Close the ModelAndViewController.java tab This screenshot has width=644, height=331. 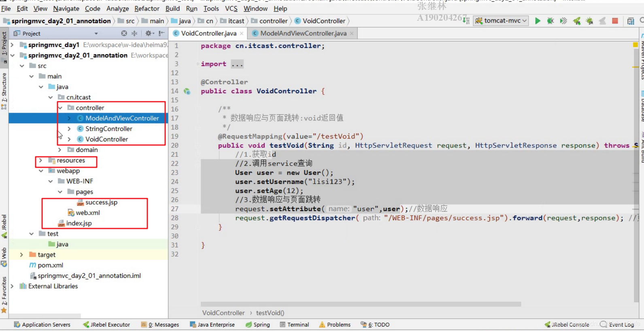click(352, 34)
